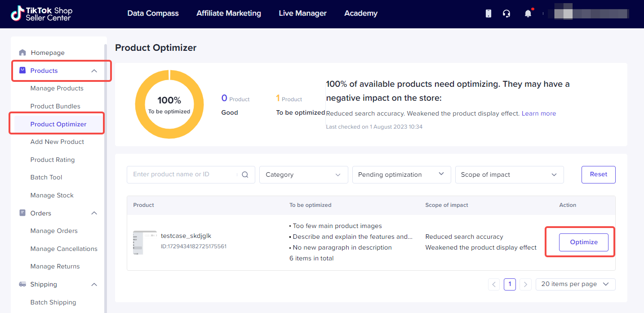
Task: Click the Shipping truck icon
Action: pyautogui.click(x=22, y=284)
